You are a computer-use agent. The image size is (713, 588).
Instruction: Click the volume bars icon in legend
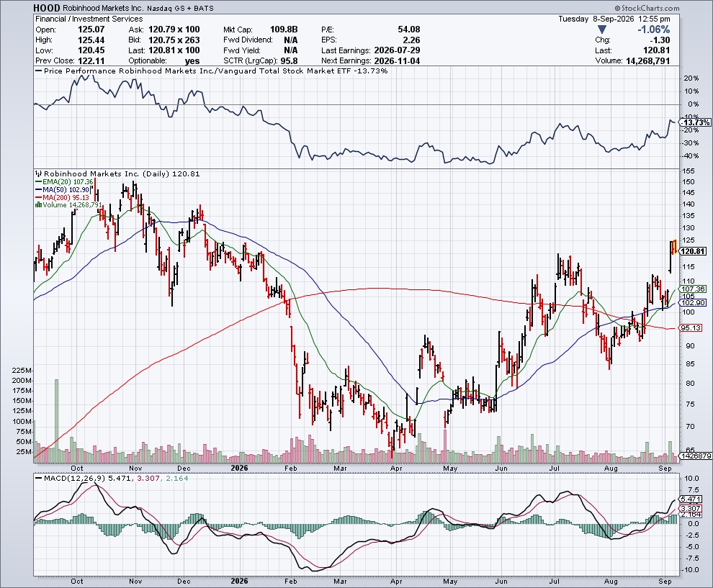(39, 205)
